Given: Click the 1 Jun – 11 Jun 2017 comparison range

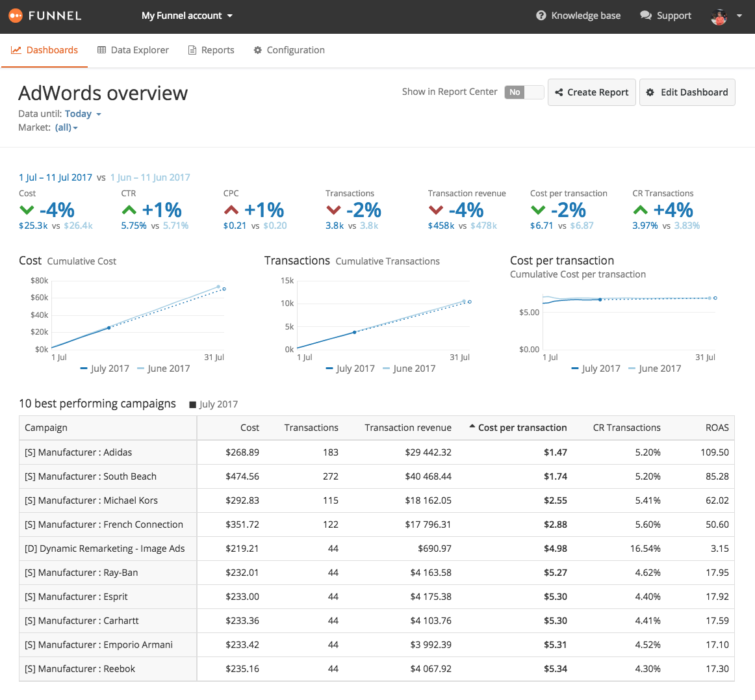Looking at the screenshot, I should 150,177.
